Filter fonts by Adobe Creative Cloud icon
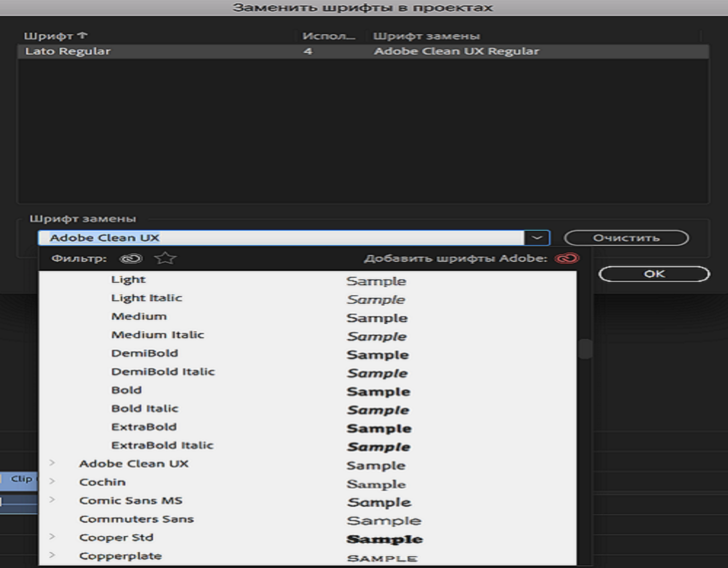Image resolution: width=728 pixels, height=568 pixels. pyautogui.click(x=131, y=258)
